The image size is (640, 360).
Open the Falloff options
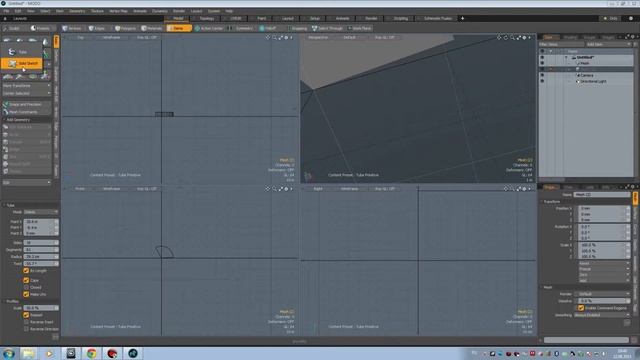click(268, 28)
